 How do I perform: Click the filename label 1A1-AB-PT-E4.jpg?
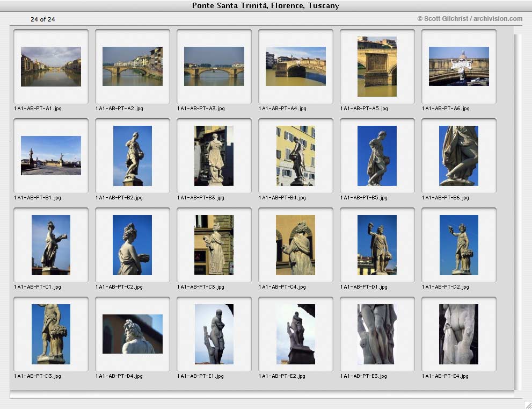tap(445, 376)
